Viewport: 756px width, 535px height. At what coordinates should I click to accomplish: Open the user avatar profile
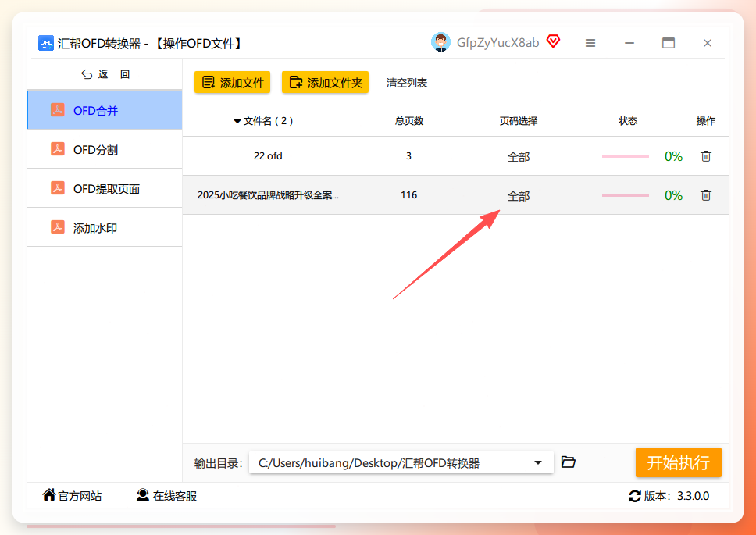(x=440, y=42)
